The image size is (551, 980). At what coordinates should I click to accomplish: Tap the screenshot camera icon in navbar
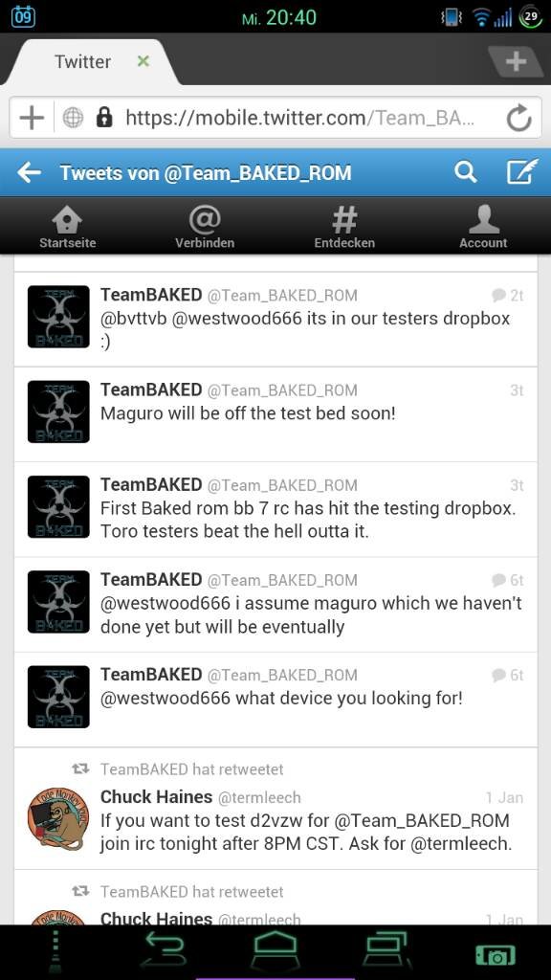point(496,955)
